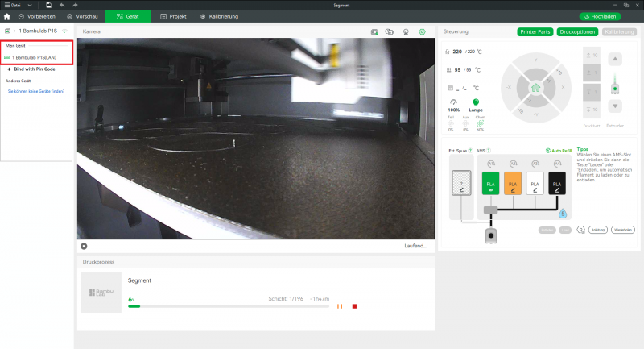
Task: Move extruder up with arrow button
Action: point(615,59)
